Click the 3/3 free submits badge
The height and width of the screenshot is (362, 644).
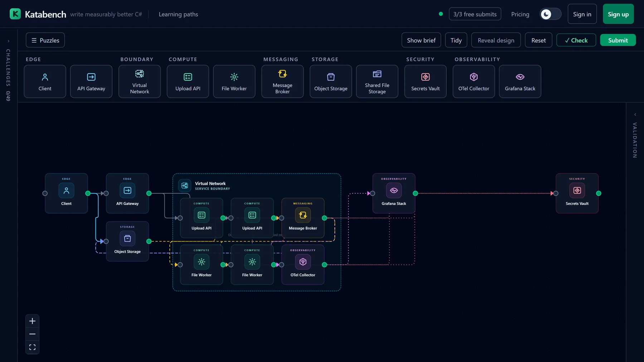click(x=475, y=14)
